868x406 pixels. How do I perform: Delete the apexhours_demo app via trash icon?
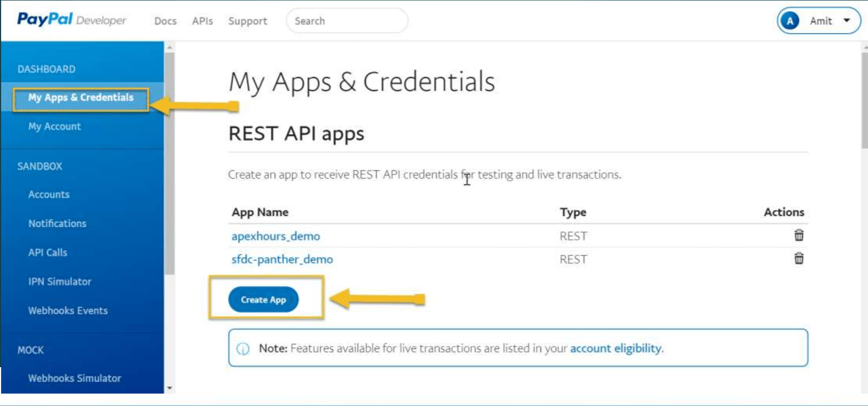799,235
